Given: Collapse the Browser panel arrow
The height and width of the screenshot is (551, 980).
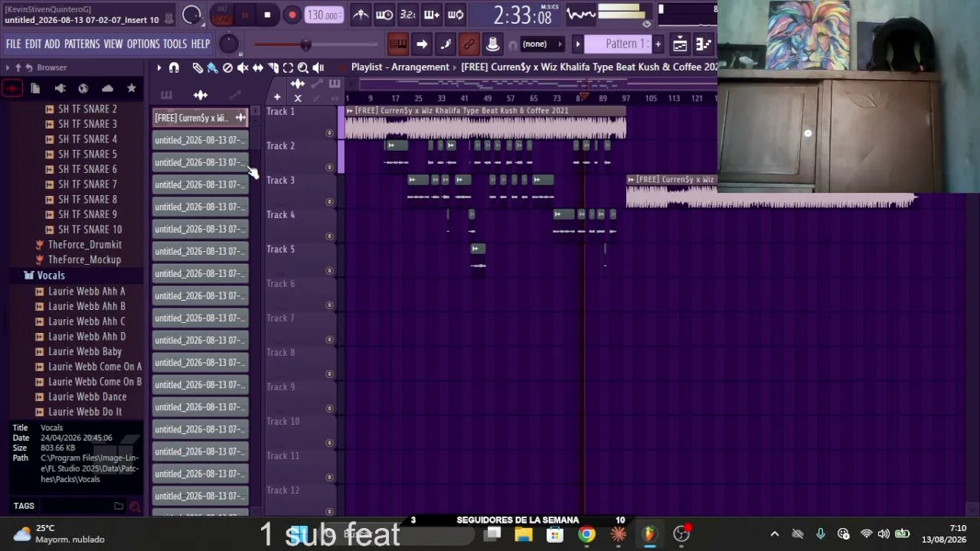Looking at the screenshot, I should (8, 68).
